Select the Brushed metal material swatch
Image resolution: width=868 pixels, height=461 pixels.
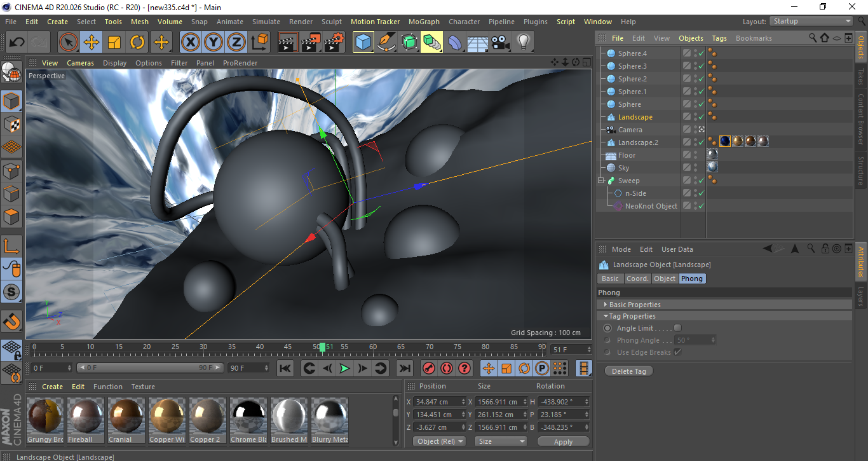289,420
